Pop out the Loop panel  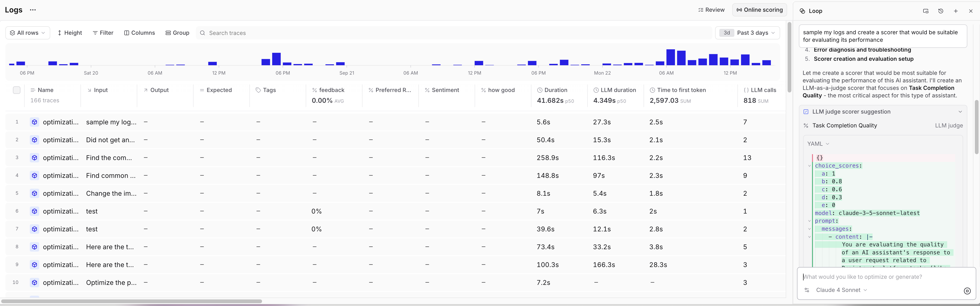click(926, 11)
